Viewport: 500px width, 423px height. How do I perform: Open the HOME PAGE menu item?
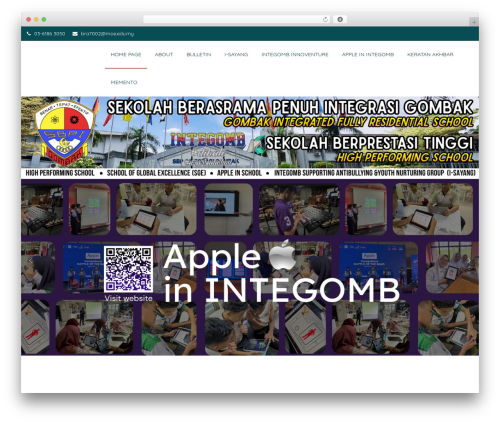pyautogui.click(x=126, y=54)
